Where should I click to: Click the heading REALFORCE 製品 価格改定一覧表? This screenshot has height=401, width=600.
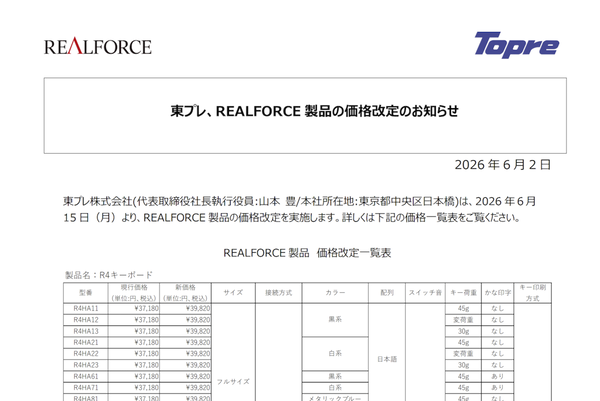tap(307, 253)
